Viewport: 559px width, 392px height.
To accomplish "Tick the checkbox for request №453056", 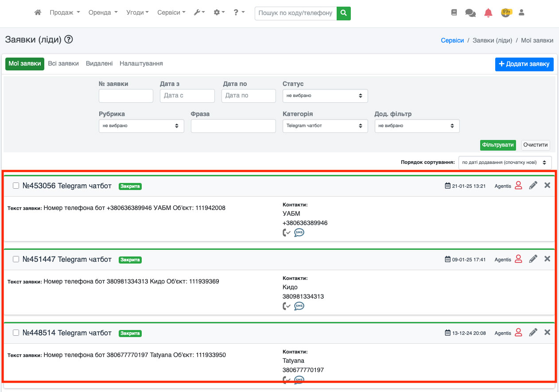I will coord(16,186).
